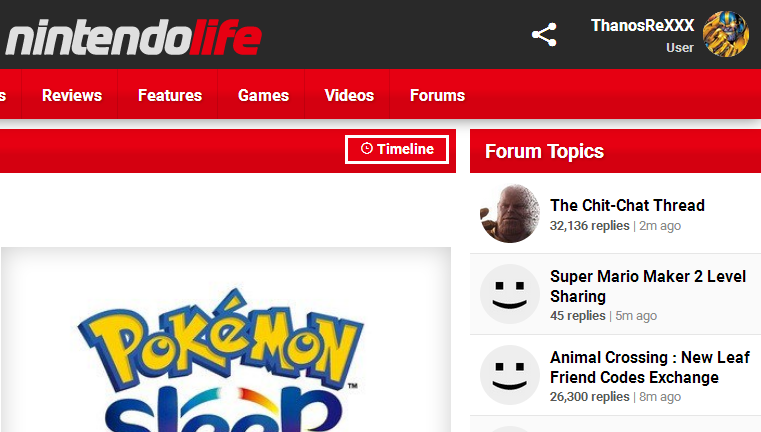
Task: Click the Forum Topics heading
Action: [544, 151]
